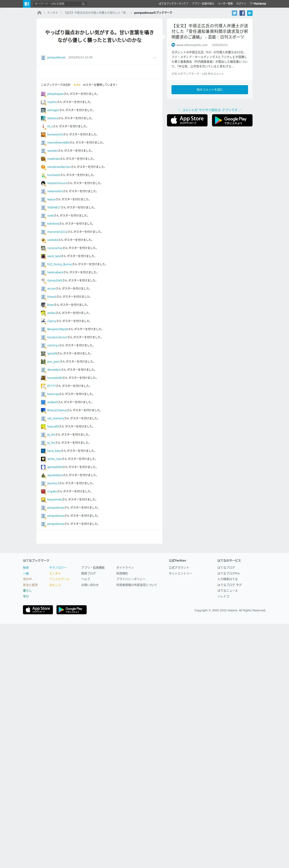Click cacacactus's avatar

(x=43, y=248)
